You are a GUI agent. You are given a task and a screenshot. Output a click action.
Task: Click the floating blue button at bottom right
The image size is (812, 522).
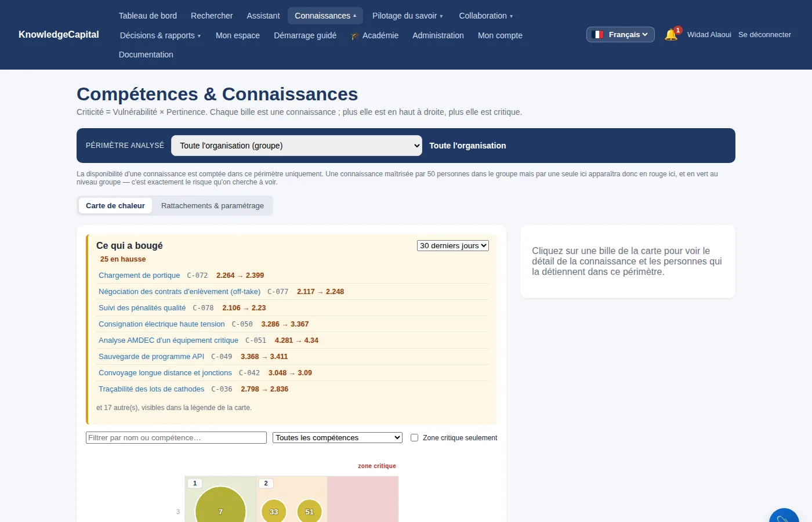(784, 515)
